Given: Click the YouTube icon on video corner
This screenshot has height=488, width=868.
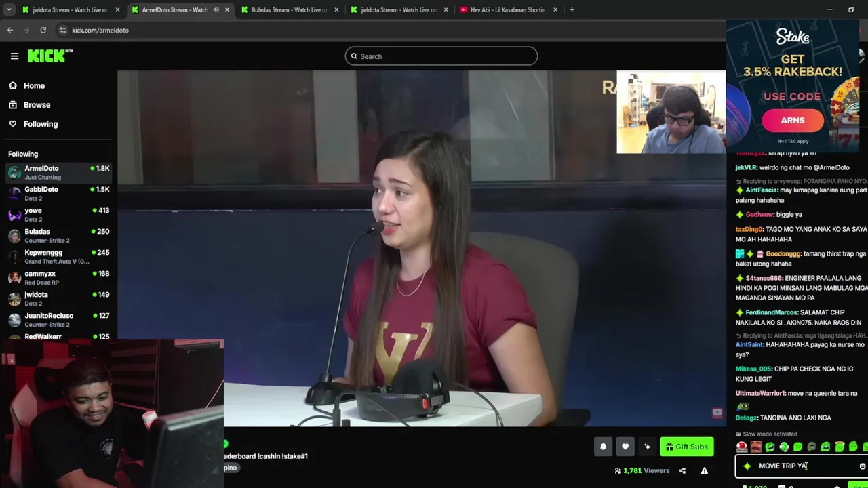Looking at the screenshot, I should [x=717, y=412].
